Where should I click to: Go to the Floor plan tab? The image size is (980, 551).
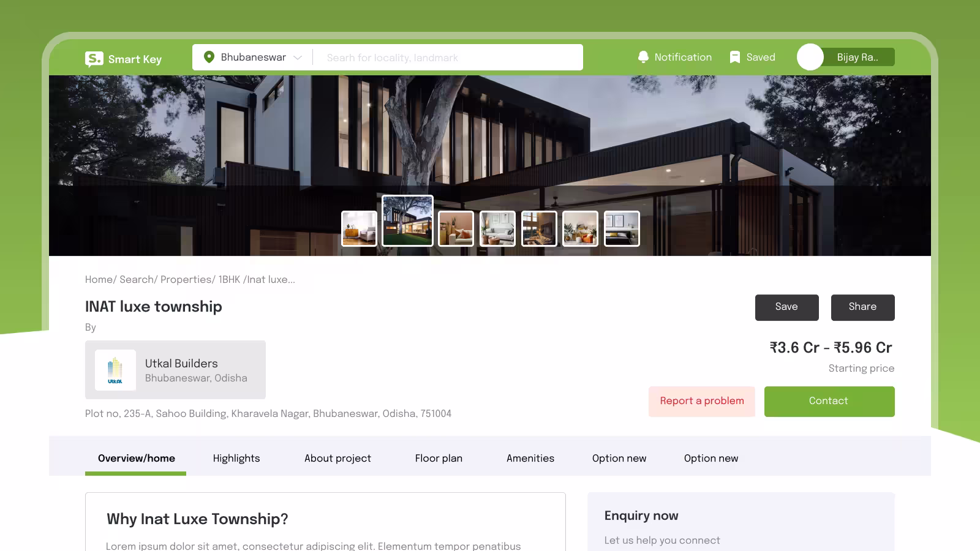click(439, 458)
